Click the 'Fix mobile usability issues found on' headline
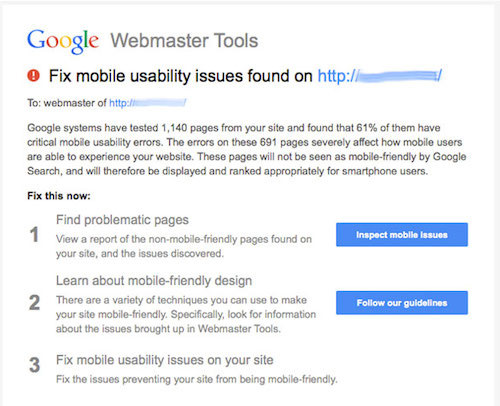500x406 pixels. (180, 76)
